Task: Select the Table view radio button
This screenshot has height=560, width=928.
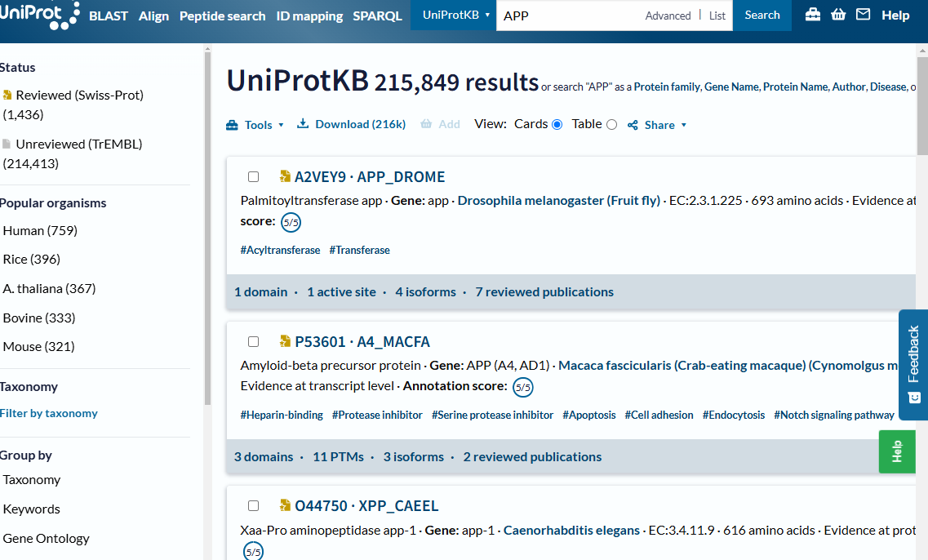Action: coord(611,125)
